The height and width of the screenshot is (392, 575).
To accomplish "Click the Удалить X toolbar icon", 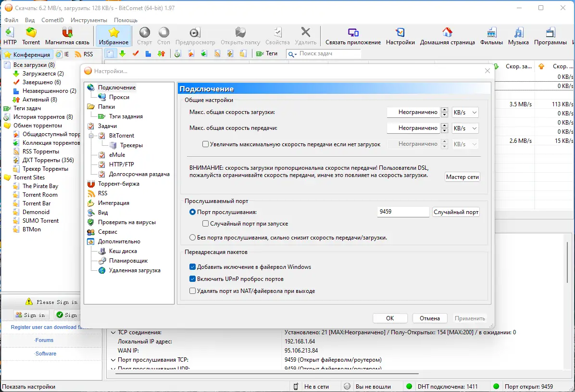I will coord(305,36).
